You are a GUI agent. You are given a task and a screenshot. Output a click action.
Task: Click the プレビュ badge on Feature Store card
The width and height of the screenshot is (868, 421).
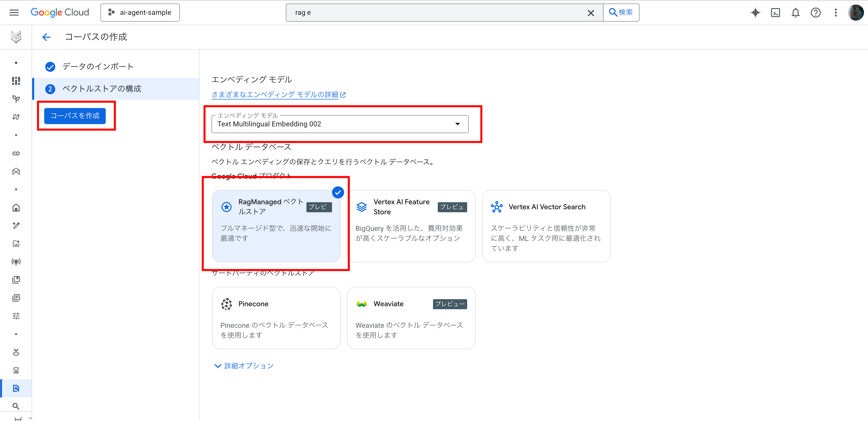point(452,207)
